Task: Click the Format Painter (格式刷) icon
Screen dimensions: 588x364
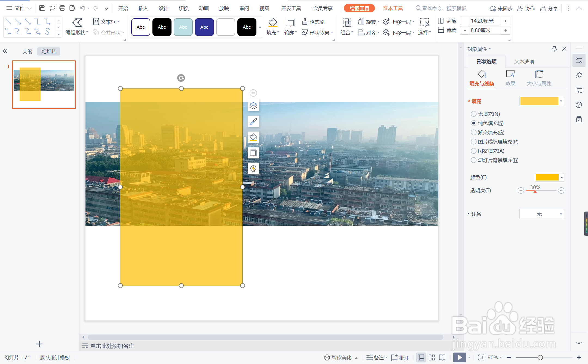Action: [305, 22]
